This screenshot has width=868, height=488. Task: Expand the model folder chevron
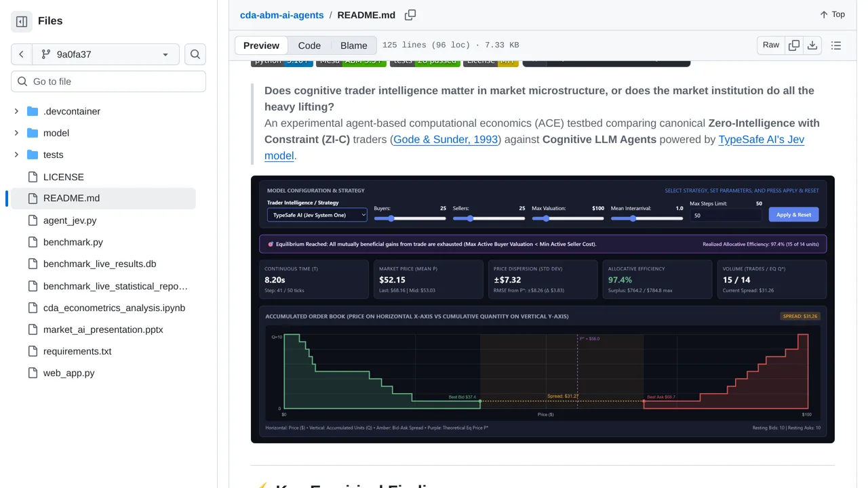coord(16,133)
